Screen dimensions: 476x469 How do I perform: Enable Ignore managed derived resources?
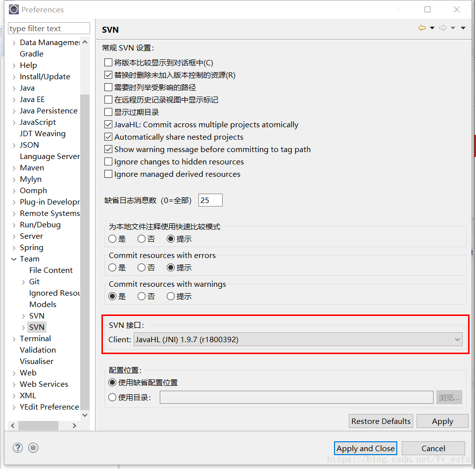point(108,174)
